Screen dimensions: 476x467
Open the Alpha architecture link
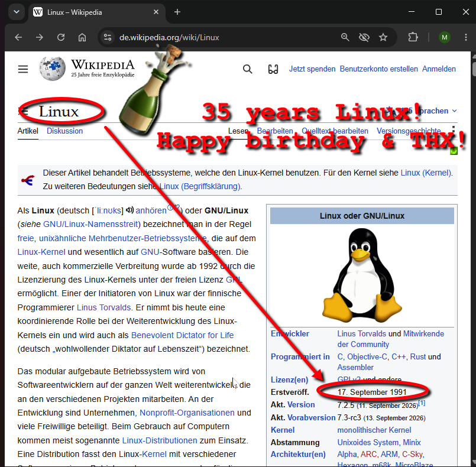[347, 454]
